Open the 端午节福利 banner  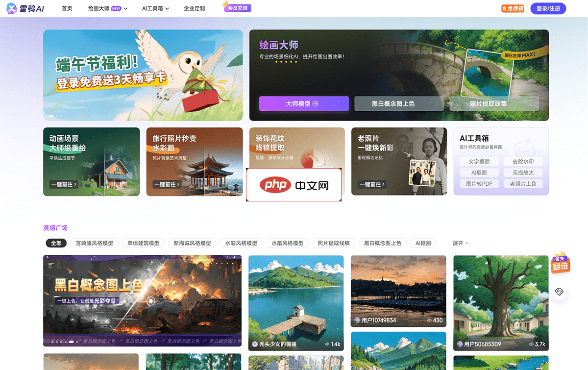(x=143, y=75)
